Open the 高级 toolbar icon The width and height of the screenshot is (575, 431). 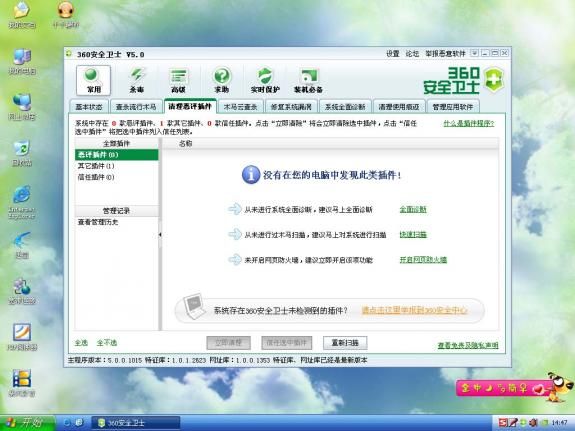[179, 80]
